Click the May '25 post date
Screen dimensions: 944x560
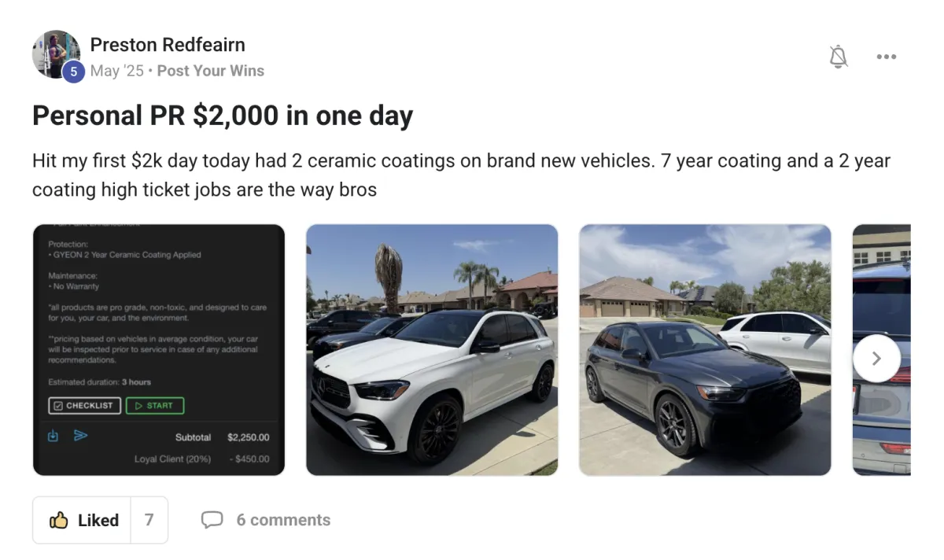(117, 71)
